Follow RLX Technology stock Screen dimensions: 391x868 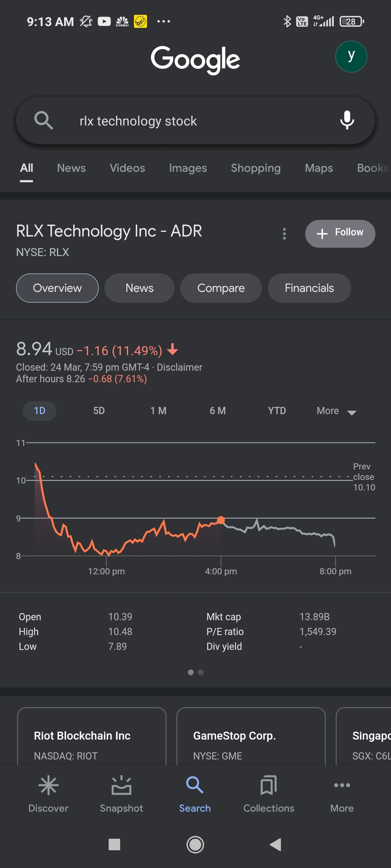point(340,234)
